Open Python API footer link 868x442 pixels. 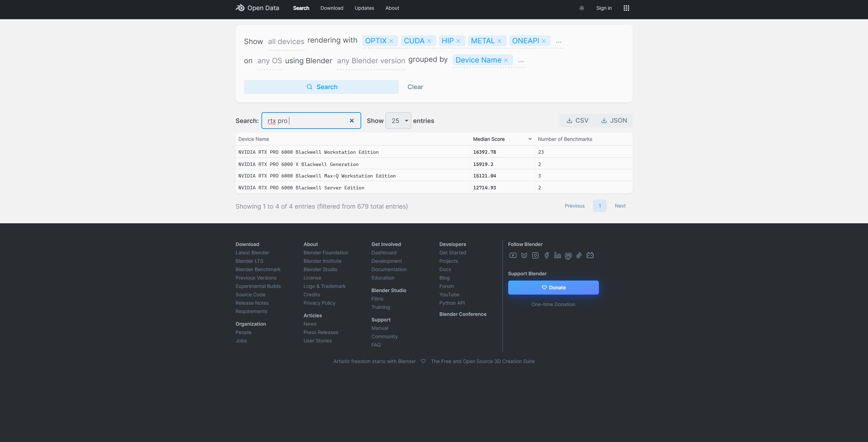[452, 303]
